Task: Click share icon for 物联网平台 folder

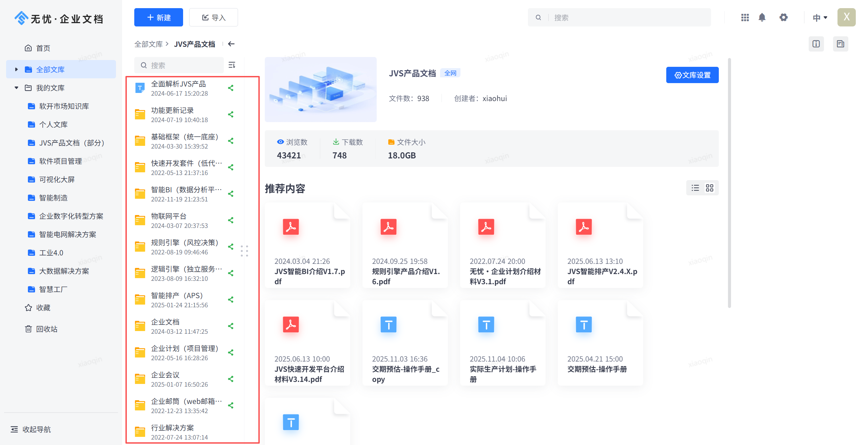Action: pyautogui.click(x=231, y=220)
